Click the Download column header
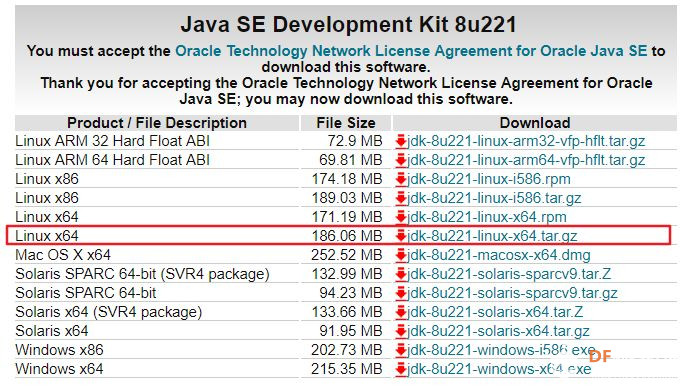697x386 pixels. [535, 123]
